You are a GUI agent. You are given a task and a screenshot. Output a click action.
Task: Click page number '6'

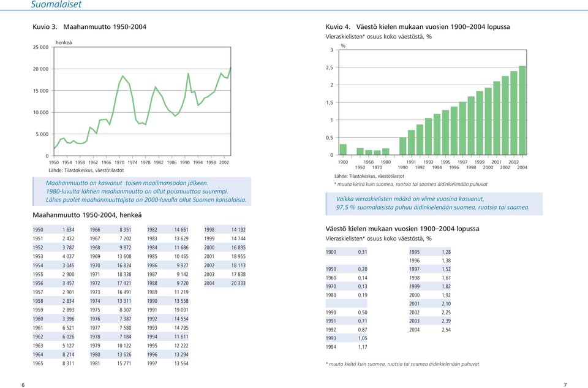(x=23, y=385)
